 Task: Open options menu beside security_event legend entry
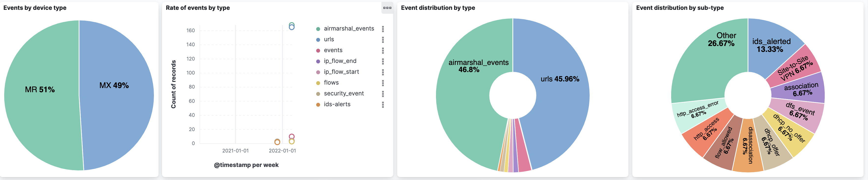pyautogui.click(x=383, y=94)
